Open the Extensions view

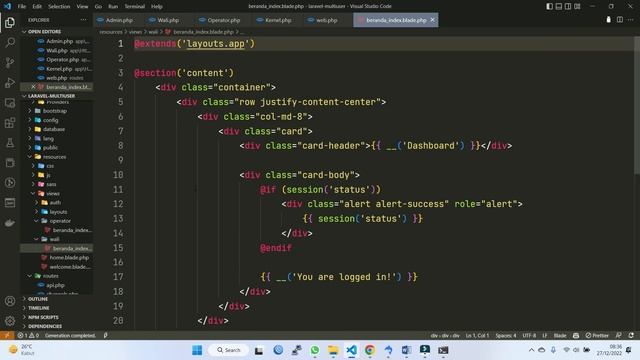10,122
